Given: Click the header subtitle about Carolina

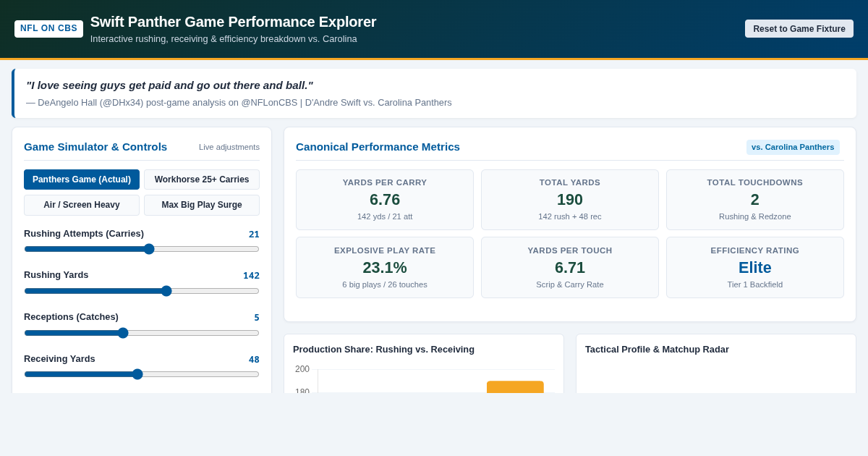Looking at the screenshot, I should tap(224, 39).
